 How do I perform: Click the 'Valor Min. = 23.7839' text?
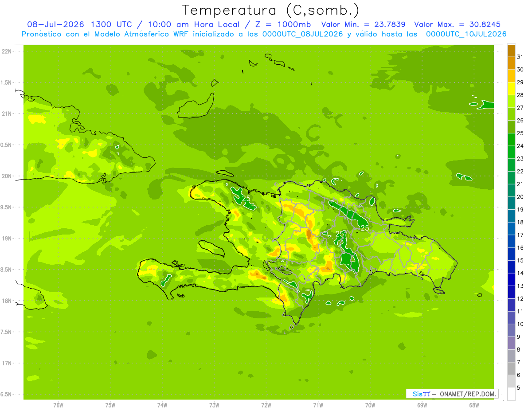click(363, 24)
